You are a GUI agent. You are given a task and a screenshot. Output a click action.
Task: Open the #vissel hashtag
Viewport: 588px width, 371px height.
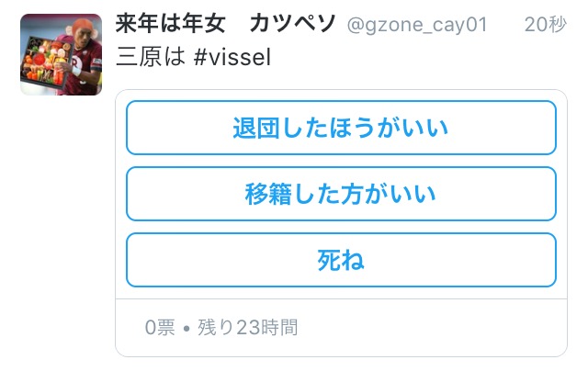click(x=232, y=57)
